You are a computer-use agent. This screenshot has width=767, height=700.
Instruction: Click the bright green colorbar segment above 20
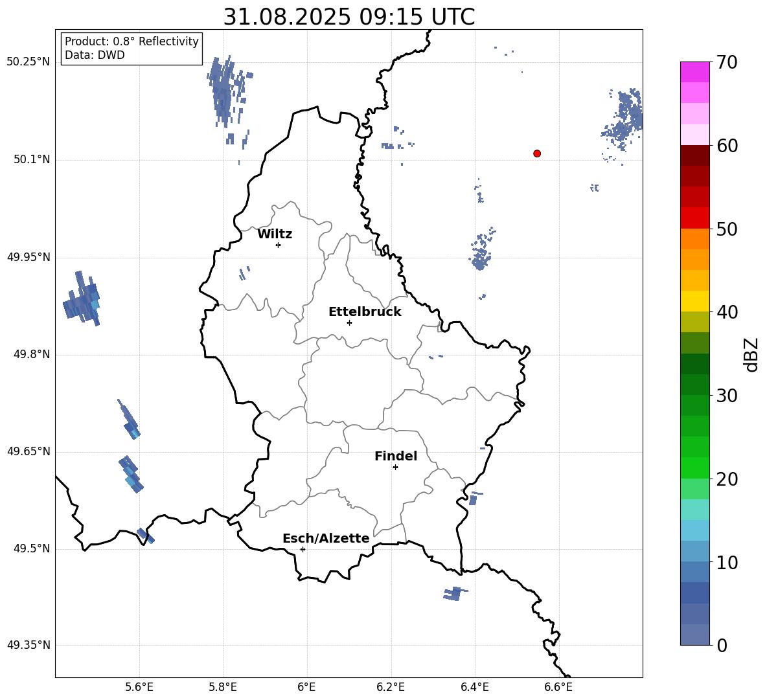pos(694,468)
